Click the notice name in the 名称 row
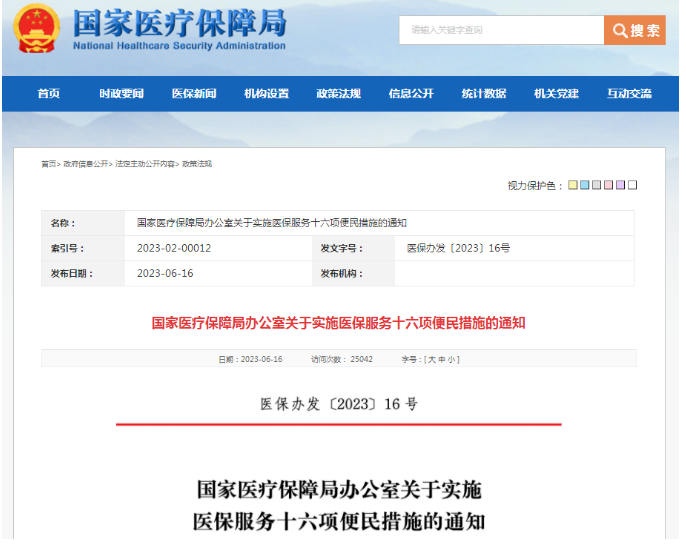Image resolution: width=686 pixels, height=546 pixels. 272,223
